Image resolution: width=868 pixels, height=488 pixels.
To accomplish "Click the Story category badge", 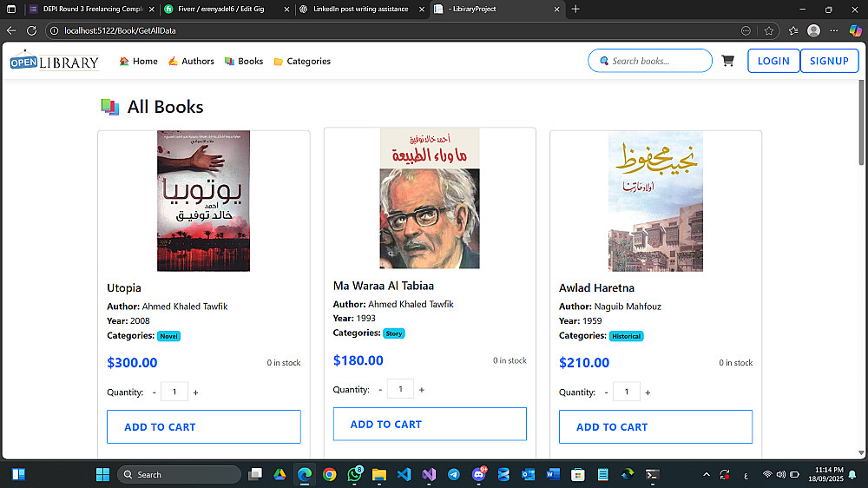I will click(x=393, y=333).
